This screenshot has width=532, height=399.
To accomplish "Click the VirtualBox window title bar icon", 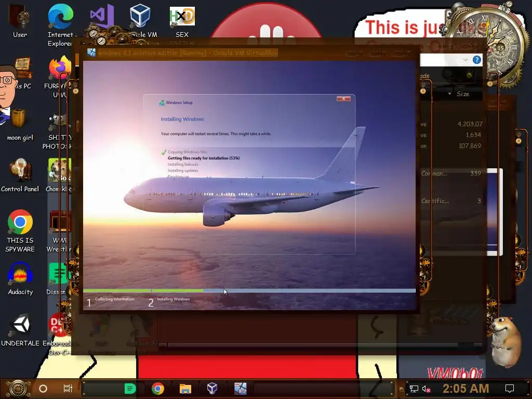I will point(91,52).
